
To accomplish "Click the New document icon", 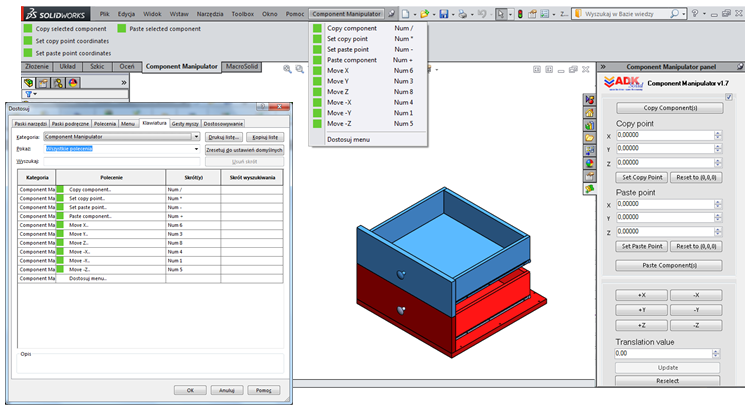I will click(x=405, y=14).
